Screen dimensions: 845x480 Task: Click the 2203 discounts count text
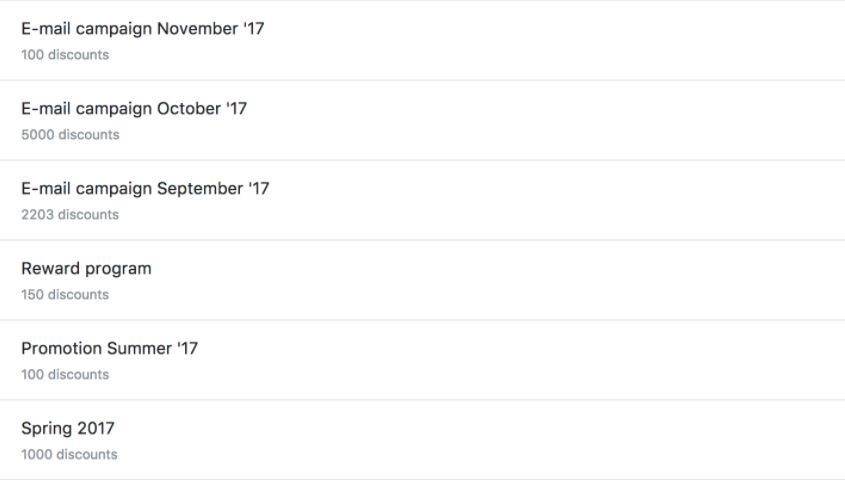(x=70, y=214)
